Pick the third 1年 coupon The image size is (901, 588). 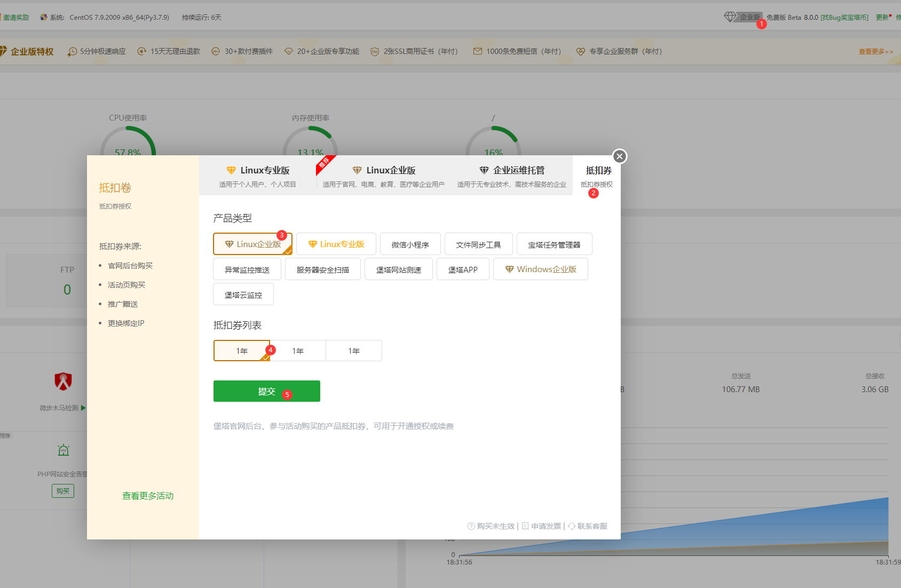click(x=354, y=351)
